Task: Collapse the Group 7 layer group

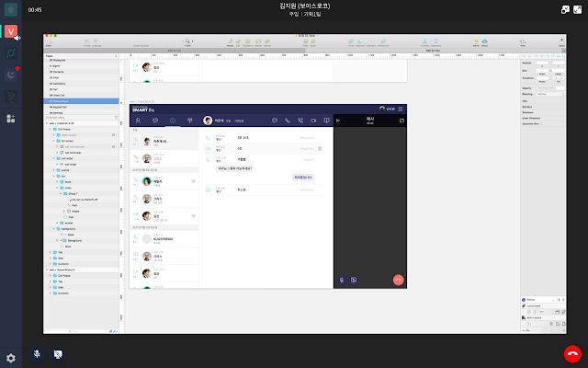Action: point(61,194)
